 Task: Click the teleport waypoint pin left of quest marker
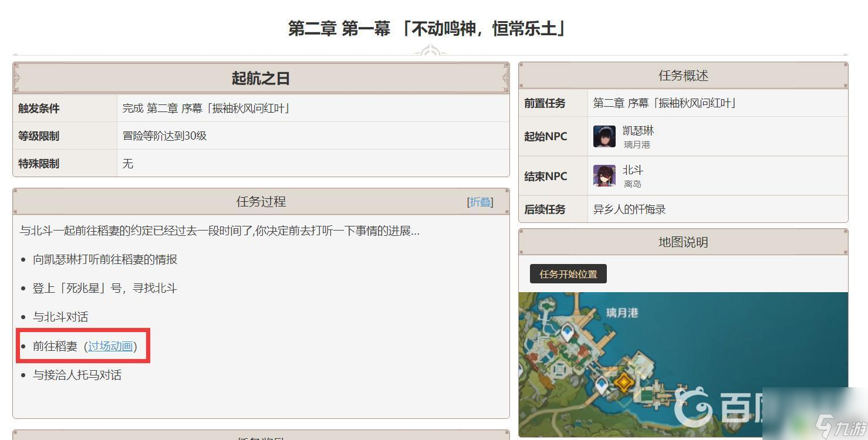coord(602,385)
